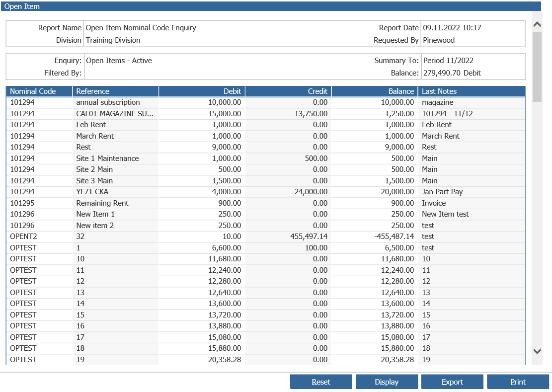Select the CAL01-MAGAZINE reference row
The width and height of the screenshot is (552, 392).
click(115, 114)
